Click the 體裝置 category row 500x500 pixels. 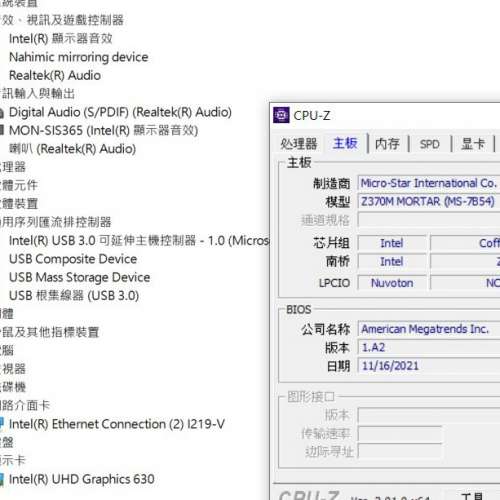19,204
